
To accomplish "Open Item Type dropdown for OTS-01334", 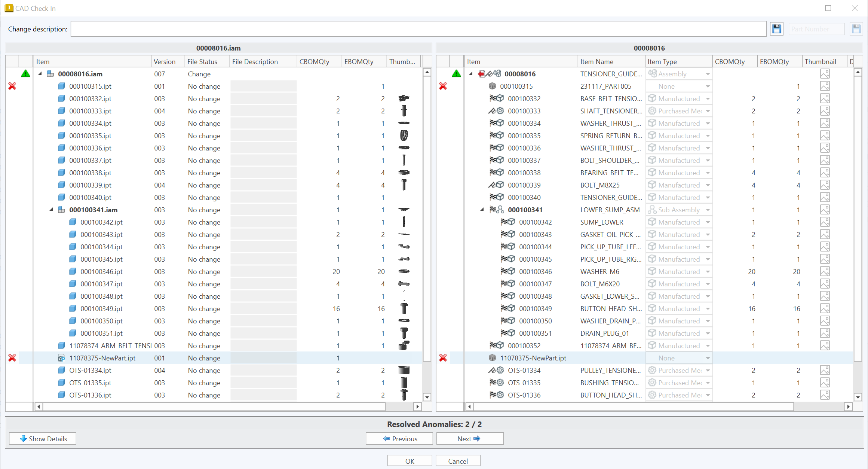I will 708,370.
